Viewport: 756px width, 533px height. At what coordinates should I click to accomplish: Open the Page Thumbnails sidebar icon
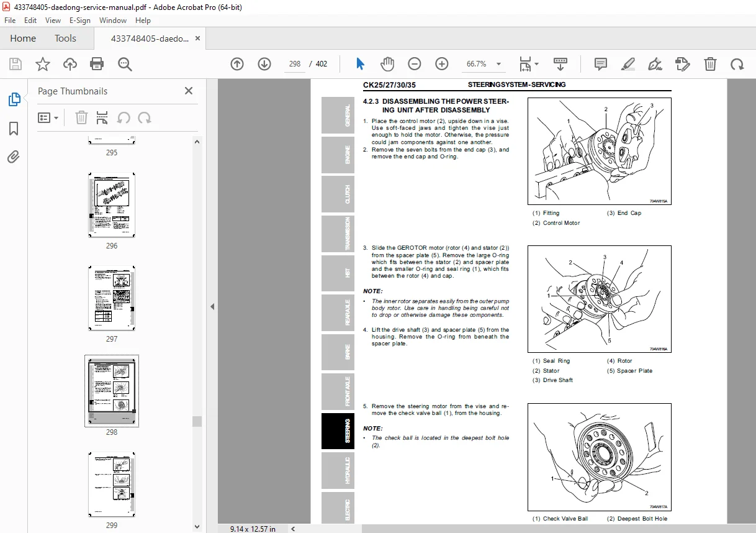14,99
